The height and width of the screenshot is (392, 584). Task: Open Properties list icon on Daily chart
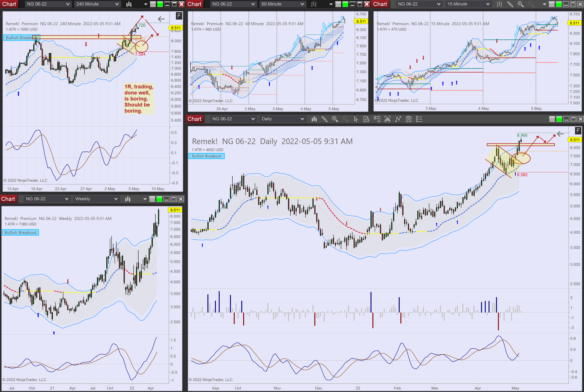click(x=419, y=119)
